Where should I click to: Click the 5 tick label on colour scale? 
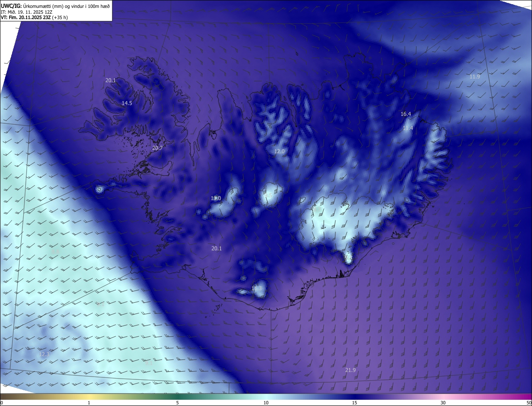tap(177, 403)
